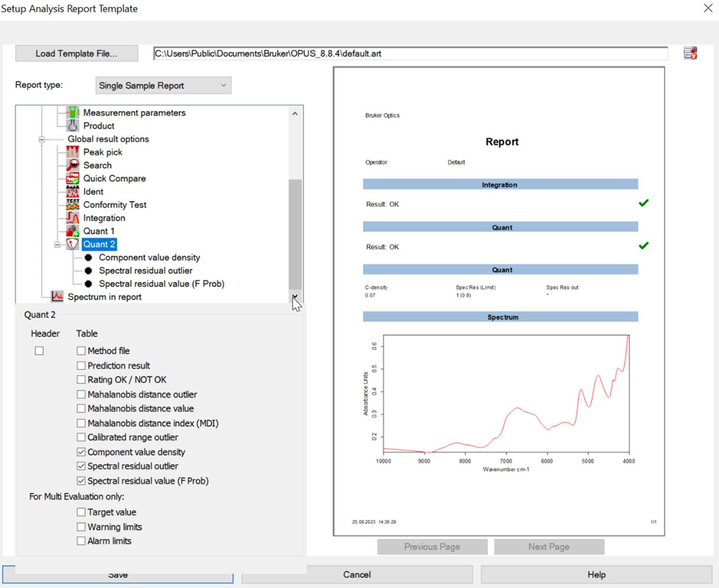Select the Quant 1 tree item
This screenshot has height=588, width=719.
(99, 231)
